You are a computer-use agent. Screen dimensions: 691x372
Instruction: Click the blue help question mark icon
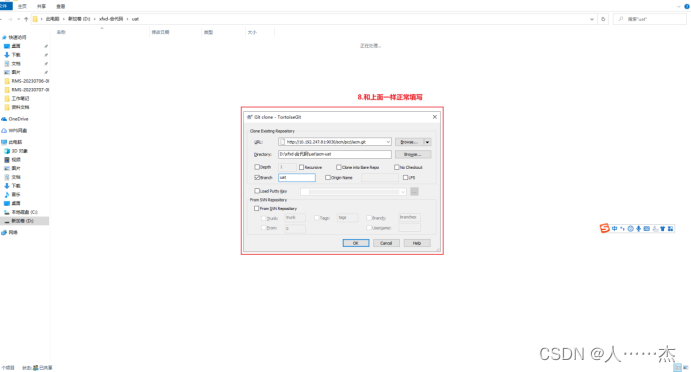pyautogui.click(x=687, y=6)
